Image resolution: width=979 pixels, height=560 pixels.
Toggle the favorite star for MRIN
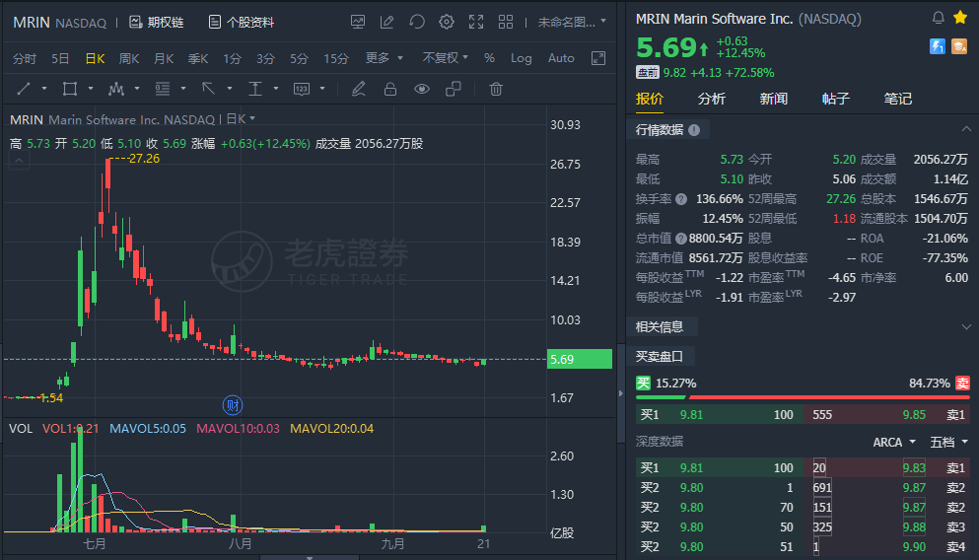coord(960,18)
